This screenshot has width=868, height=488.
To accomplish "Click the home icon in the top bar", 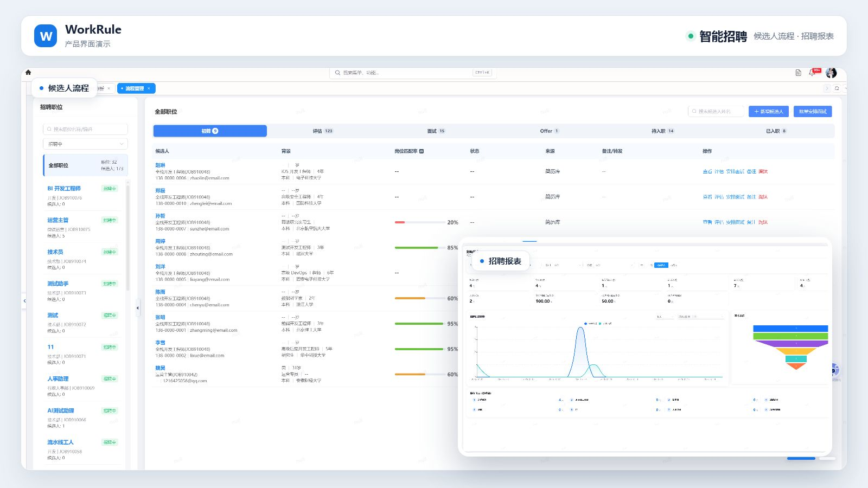I will [28, 72].
